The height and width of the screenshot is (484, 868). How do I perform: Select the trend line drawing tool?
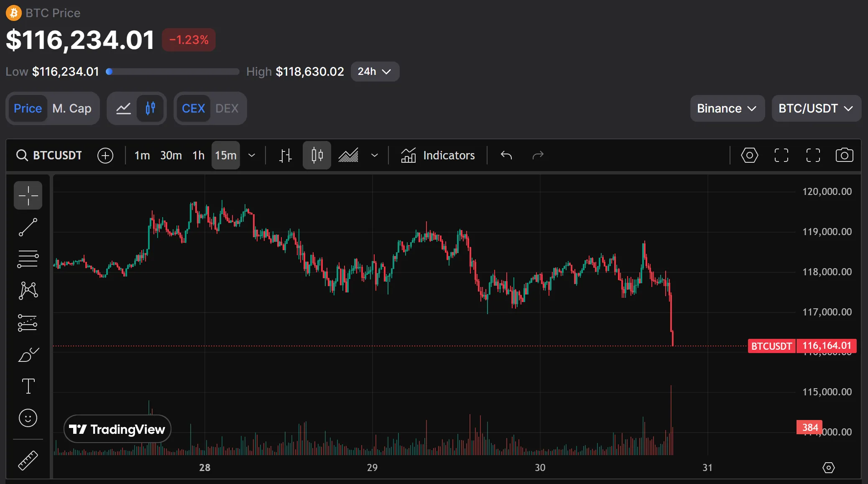(x=28, y=227)
